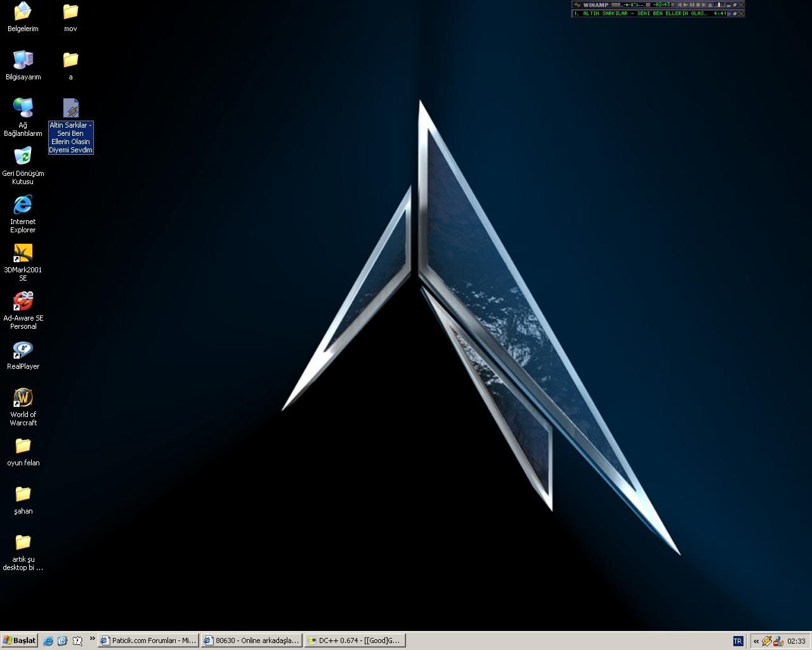Click the messenger tray icon with red sign
The image size is (812, 650).
pyautogui.click(x=778, y=641)
